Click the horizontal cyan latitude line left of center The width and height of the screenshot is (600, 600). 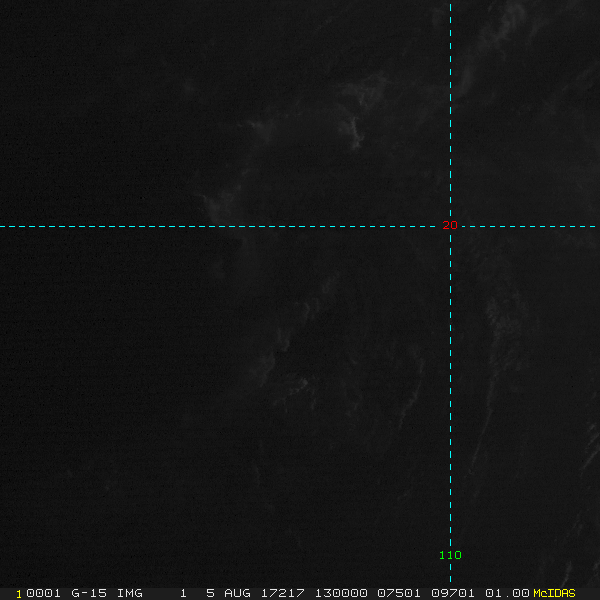pos(200,226)
